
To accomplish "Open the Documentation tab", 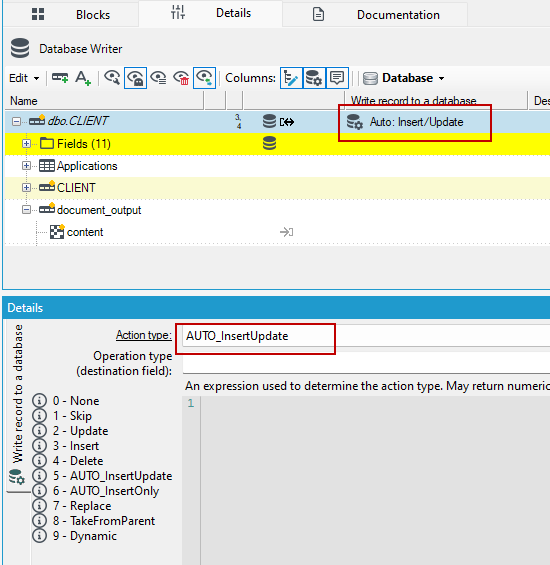I will point(375,14).
